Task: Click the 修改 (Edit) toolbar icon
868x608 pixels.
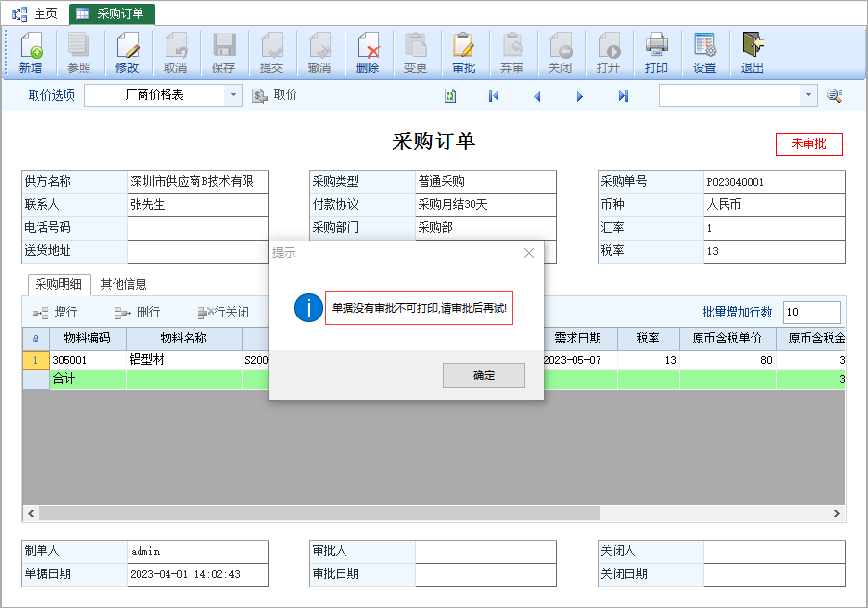Action: coord(127,53)
